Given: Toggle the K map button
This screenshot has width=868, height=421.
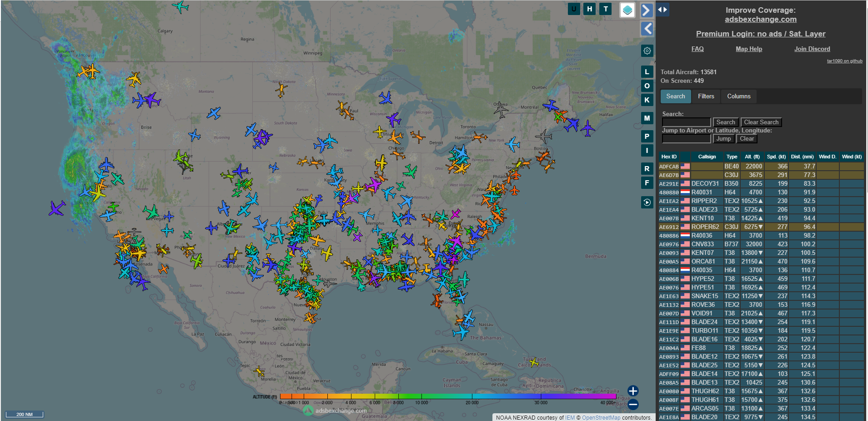Looking at the screenshot, I should click(x=647, y=100).
